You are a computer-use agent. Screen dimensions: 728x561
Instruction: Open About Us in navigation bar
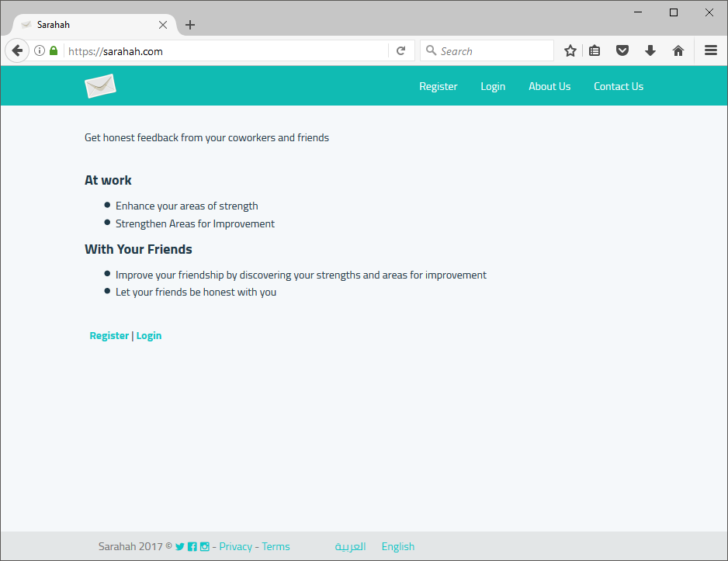click(x=549, y=86)
